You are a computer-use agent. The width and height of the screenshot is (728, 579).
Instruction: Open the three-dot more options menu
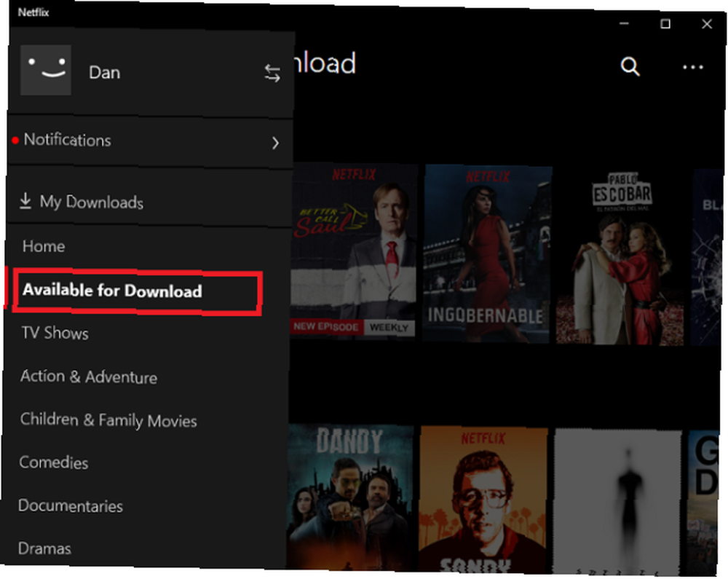(693, 68)
